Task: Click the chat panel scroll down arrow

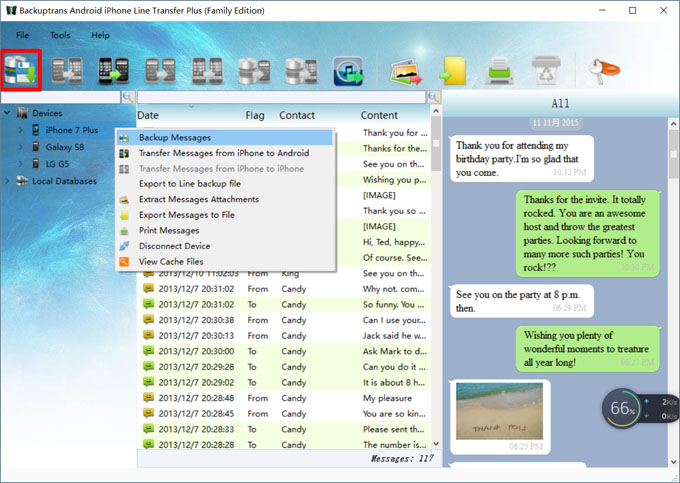Action: (673, 462)
